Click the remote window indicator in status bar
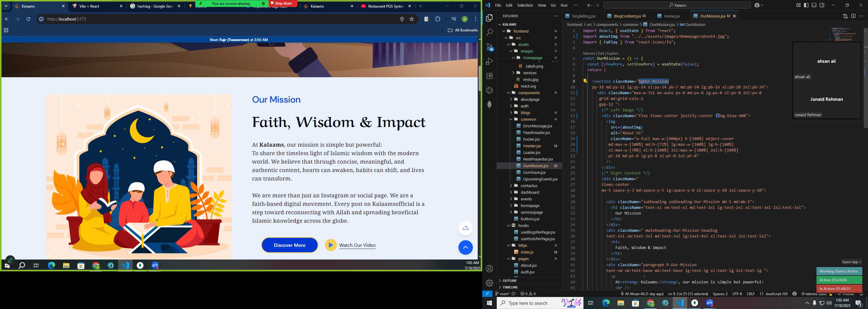Viewport: 868px width, 309px height. pos(487,294)
